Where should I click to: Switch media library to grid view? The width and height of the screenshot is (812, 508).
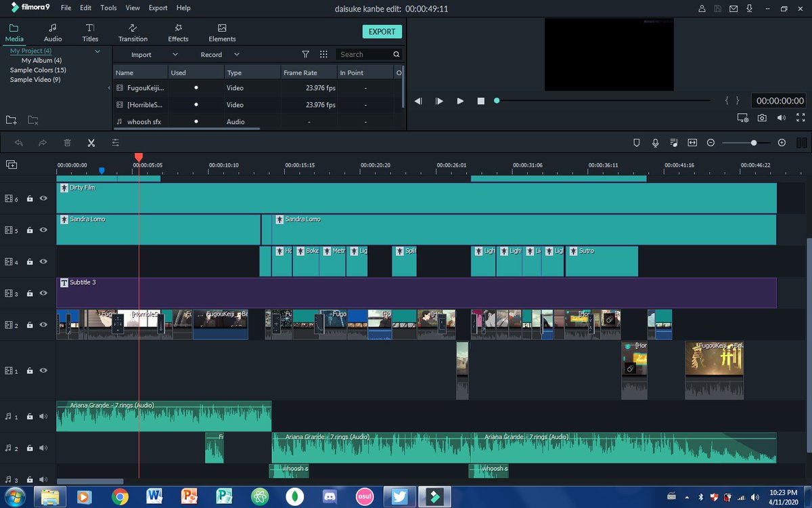(323, 54)
